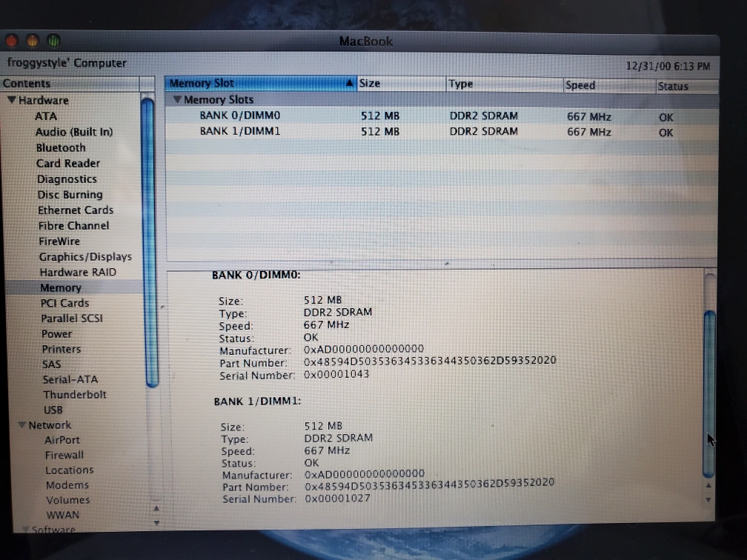Select Graphics/Displays in the Contents list

click(x=84, y=257)
